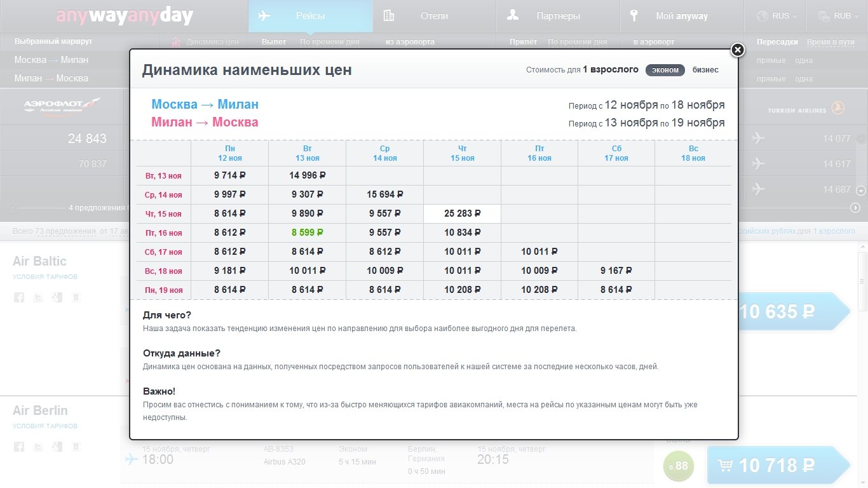The image size is (868, 488).
Task: Click the VK icon under Air Berlin
Action: click(x=76, y=446)
